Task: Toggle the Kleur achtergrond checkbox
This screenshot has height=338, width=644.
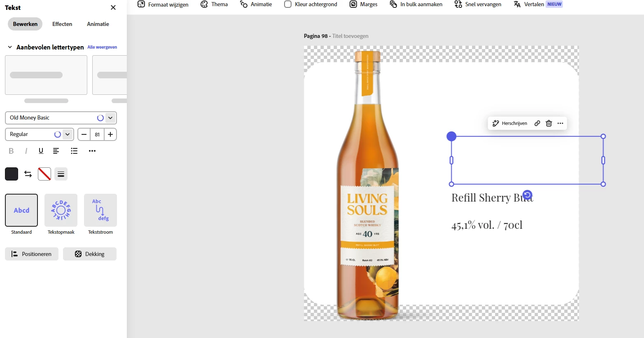Action: (288, 4)
